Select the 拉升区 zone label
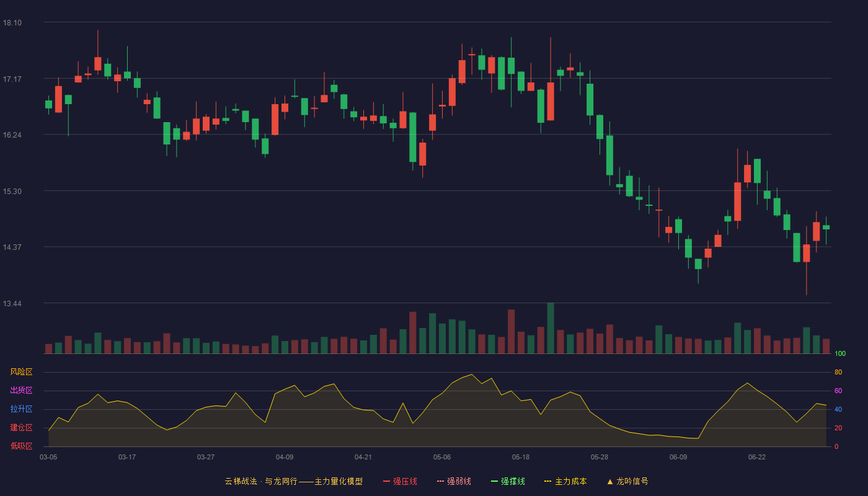 [21, 409]
